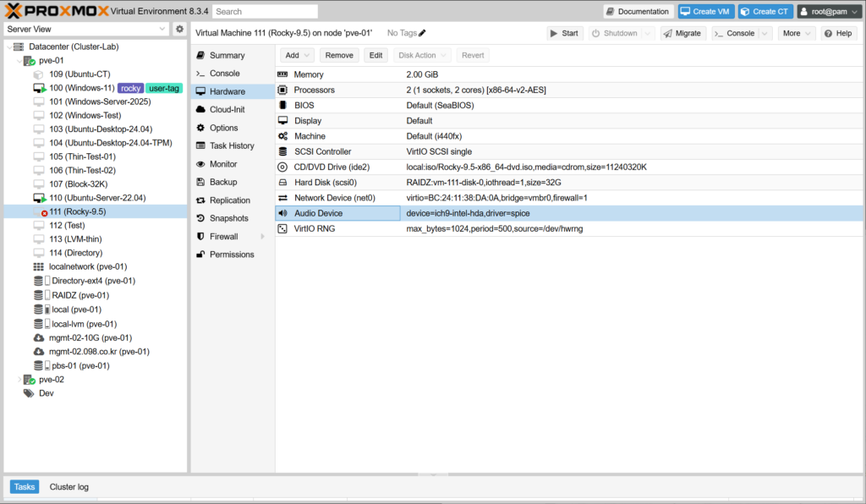Switch to the Cluster log tab
The image size is (866, 504).
click(69, 487)
